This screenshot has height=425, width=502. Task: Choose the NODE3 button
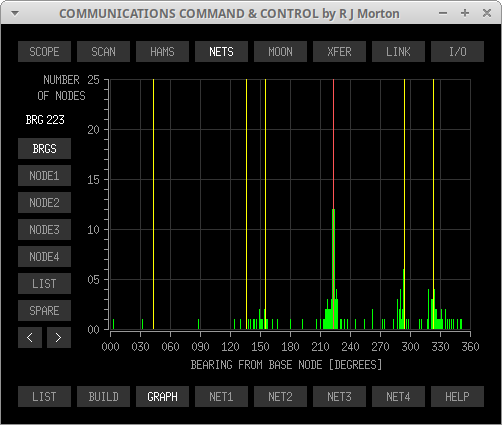tap(44, 230)
